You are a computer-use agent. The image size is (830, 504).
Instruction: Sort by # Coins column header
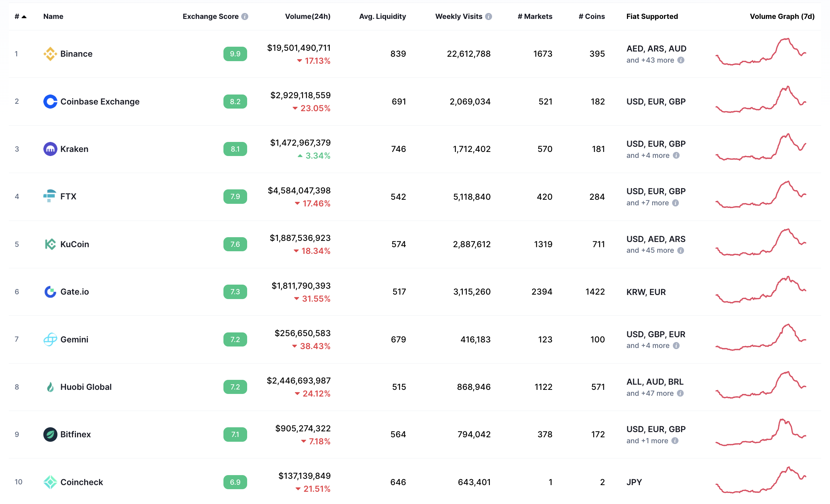pos(592,17)
